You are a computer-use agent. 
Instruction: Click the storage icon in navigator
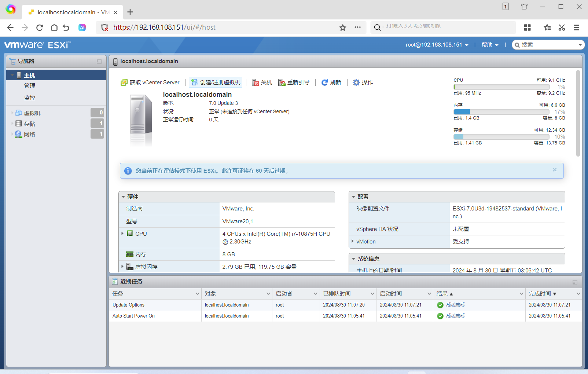point(19,124)
